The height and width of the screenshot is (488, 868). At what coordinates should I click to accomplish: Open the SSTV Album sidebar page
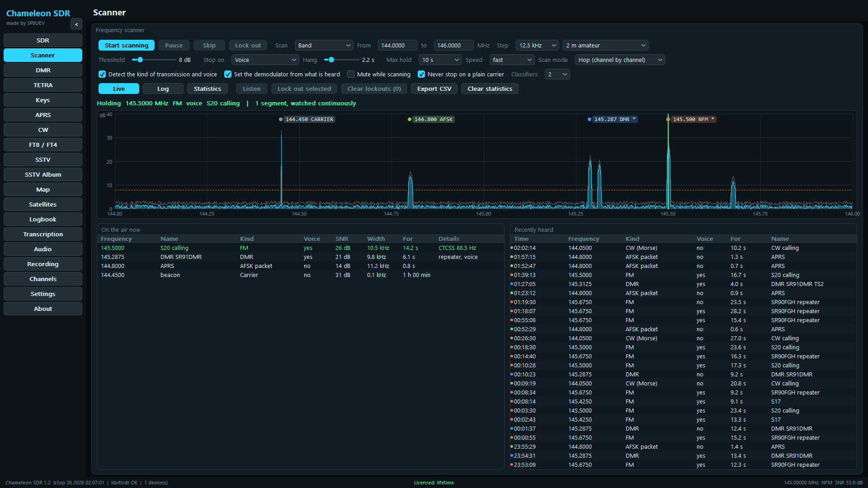point(43,175)
